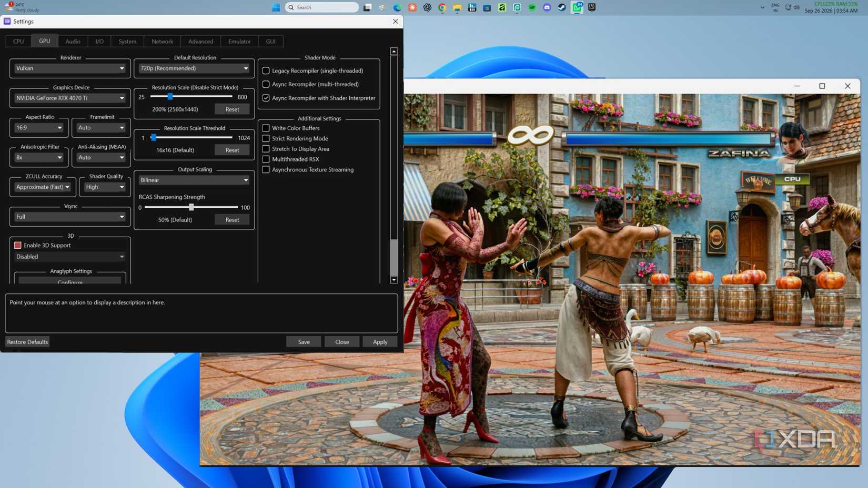Open the Graphics Device dropdown
The width and height of the screenshot is (868, 488).
pos(70,98)
